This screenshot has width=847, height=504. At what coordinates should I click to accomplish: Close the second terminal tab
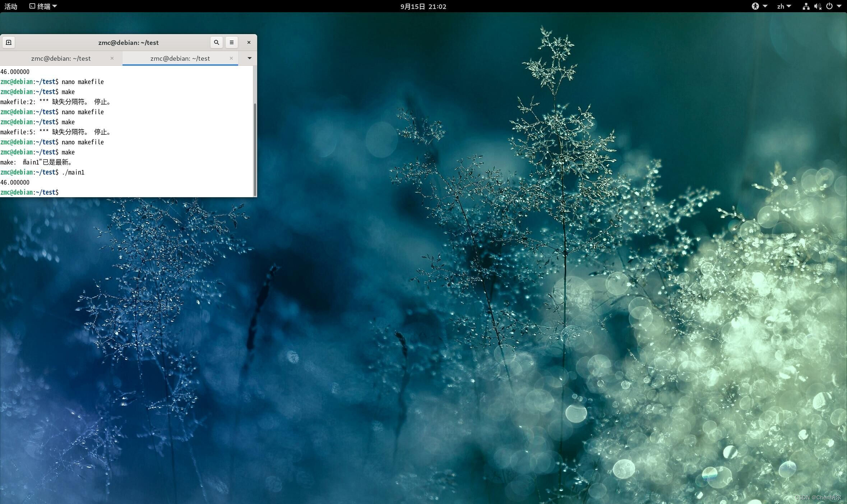231,58
